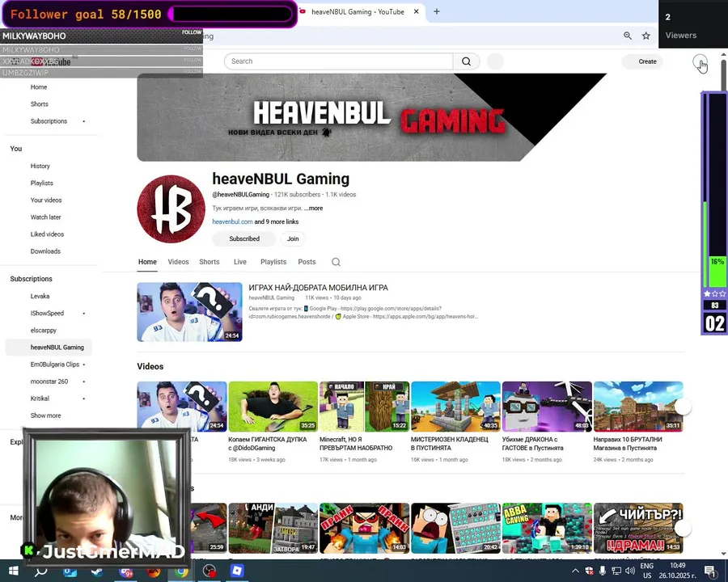Close the heaveNBUL Gaming YouTube tab
The image size is (728, 582).
tap(417, 11)
